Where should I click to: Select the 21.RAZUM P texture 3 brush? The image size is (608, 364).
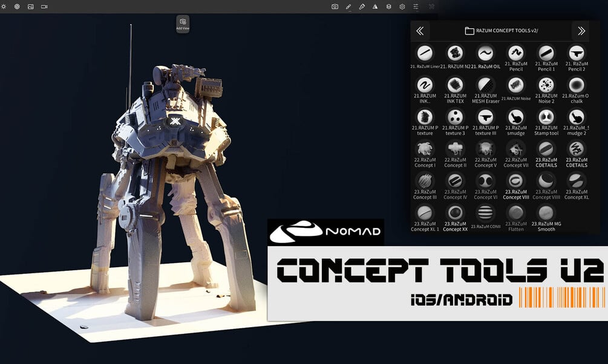455,123
